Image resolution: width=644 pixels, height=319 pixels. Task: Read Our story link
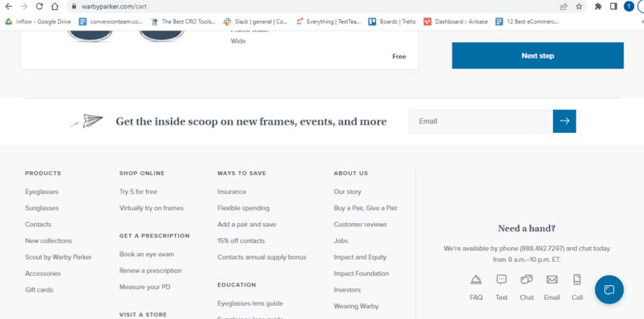[348, 192]
